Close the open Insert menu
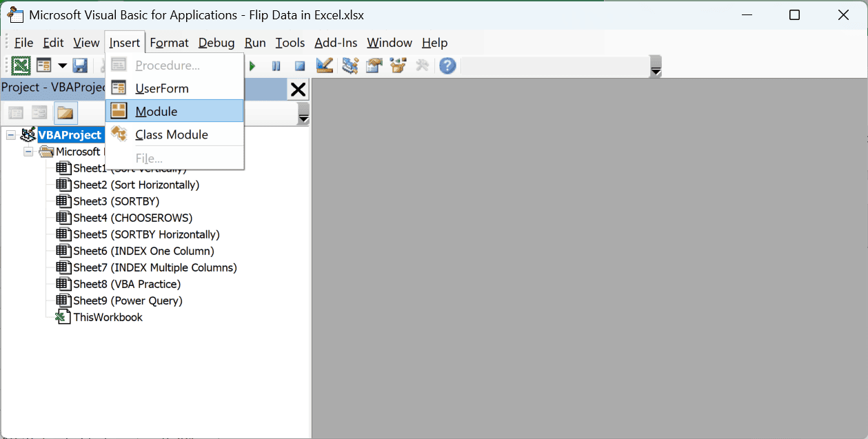This screenshot has width=868, height=439. coord(125,43)
